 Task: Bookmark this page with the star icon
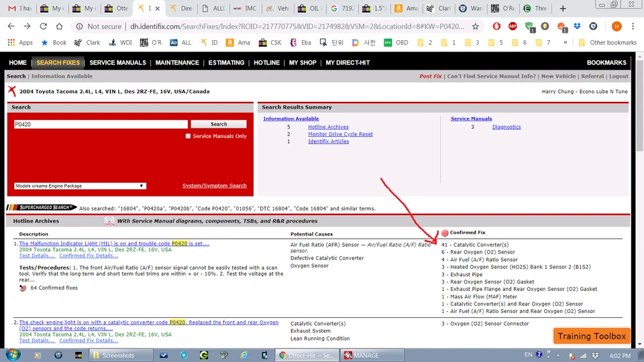point(476,26)
